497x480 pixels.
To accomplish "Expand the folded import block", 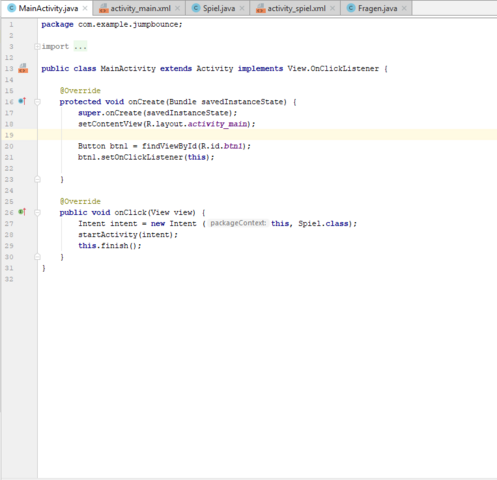I will click(x=37, y=47).
